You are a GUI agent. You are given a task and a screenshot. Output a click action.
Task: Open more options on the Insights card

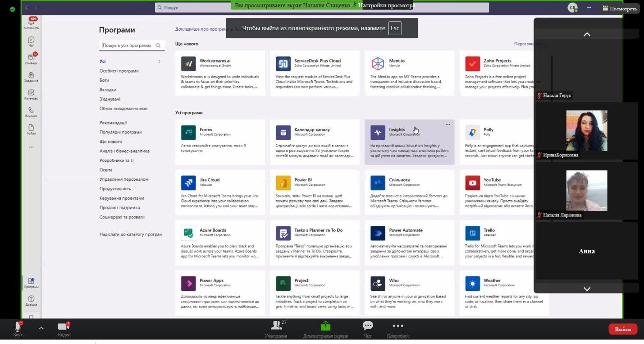(448, 124)
